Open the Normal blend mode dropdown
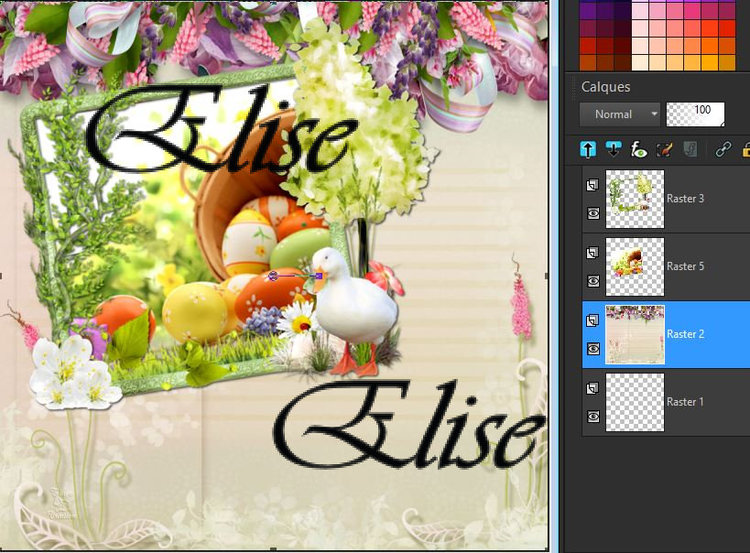Screen dimensions: 750x553 pyautogui.click(x=620, y=114)
